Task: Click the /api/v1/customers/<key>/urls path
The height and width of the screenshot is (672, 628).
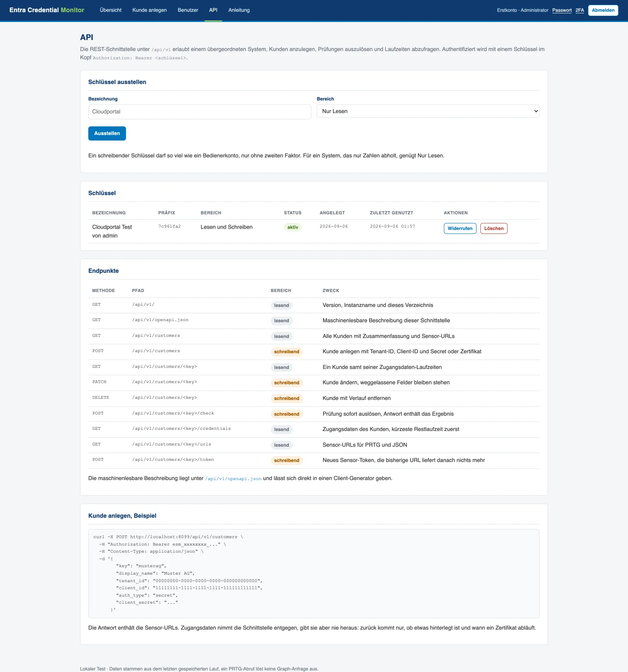Action: [172, 444]
